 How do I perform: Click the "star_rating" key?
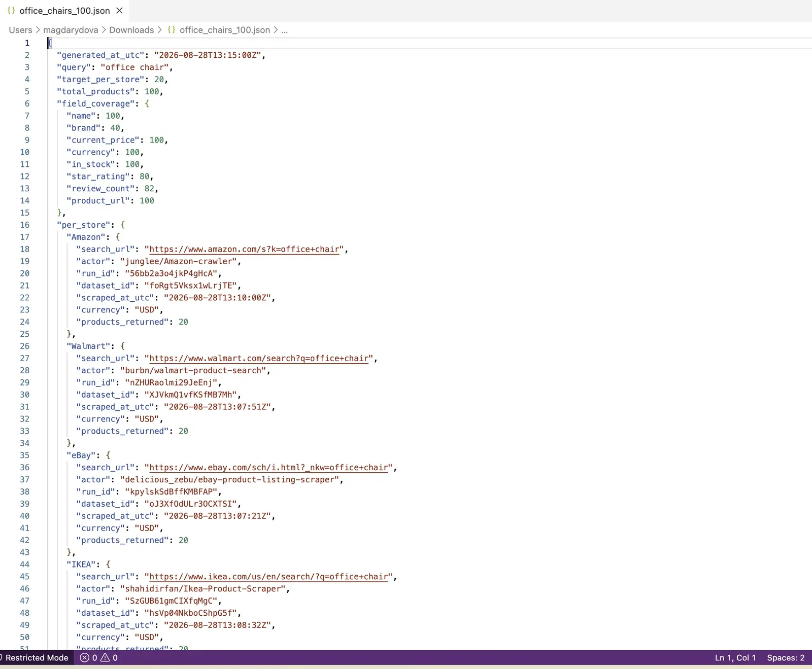pos(98,177)
